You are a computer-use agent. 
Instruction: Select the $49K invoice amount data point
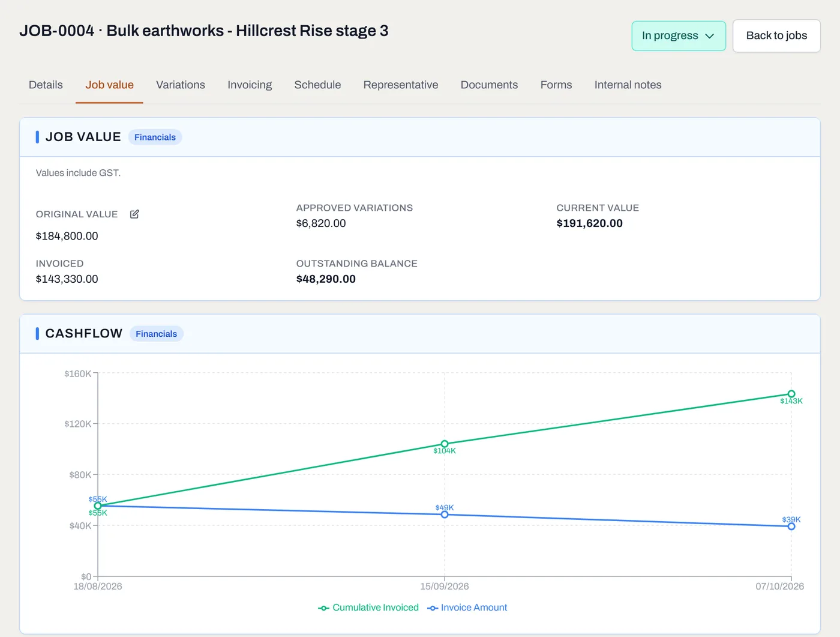[x=445, y=515]
